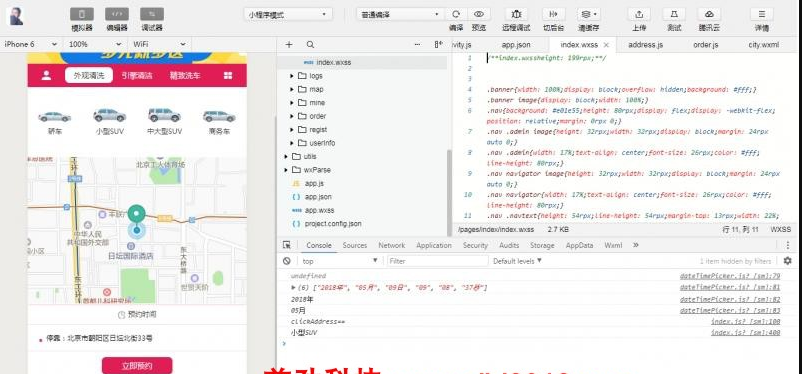The image size is (802, 374).
Task: Open index.js:400 source link
Action: pyautogui.click(x=745, y=333)
